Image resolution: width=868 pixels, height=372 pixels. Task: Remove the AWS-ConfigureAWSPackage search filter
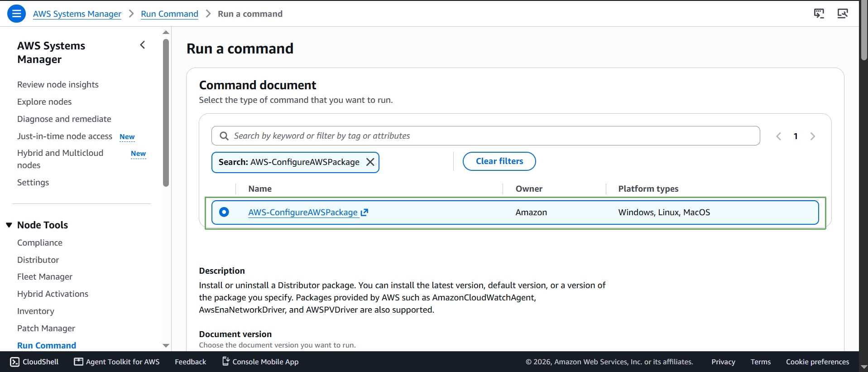(x=370, y=162)
